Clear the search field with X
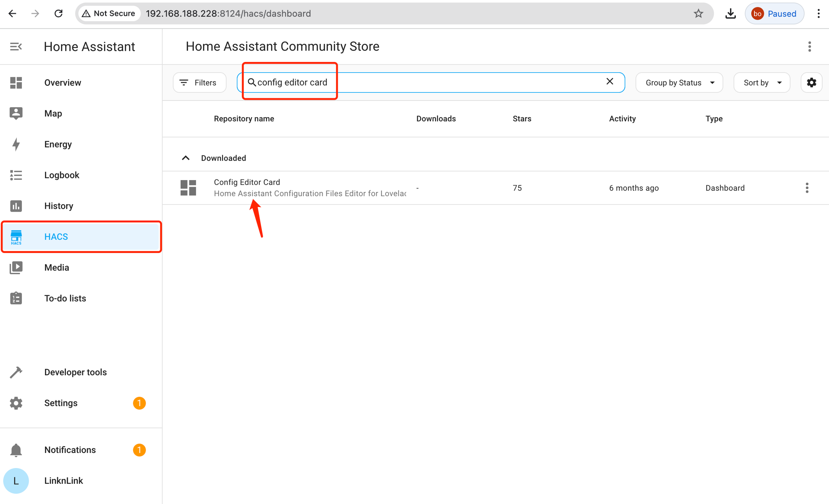829x504 pixels. click(610, 82)
